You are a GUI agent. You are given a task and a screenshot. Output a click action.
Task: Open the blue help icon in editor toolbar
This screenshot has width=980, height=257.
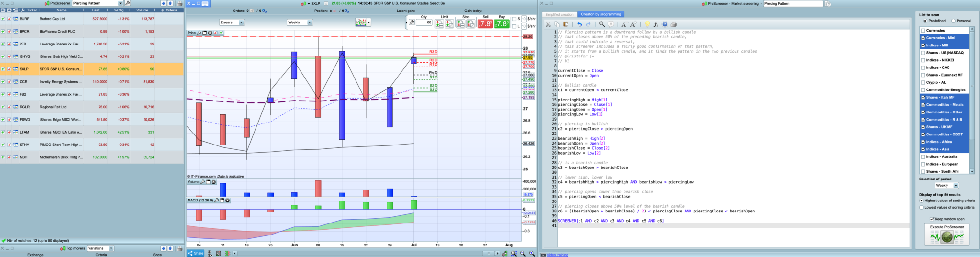click(665, 24)
